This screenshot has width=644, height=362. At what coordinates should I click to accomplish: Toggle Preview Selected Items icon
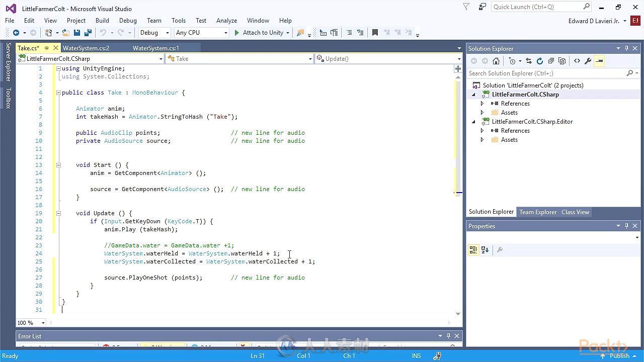point(599,61)
